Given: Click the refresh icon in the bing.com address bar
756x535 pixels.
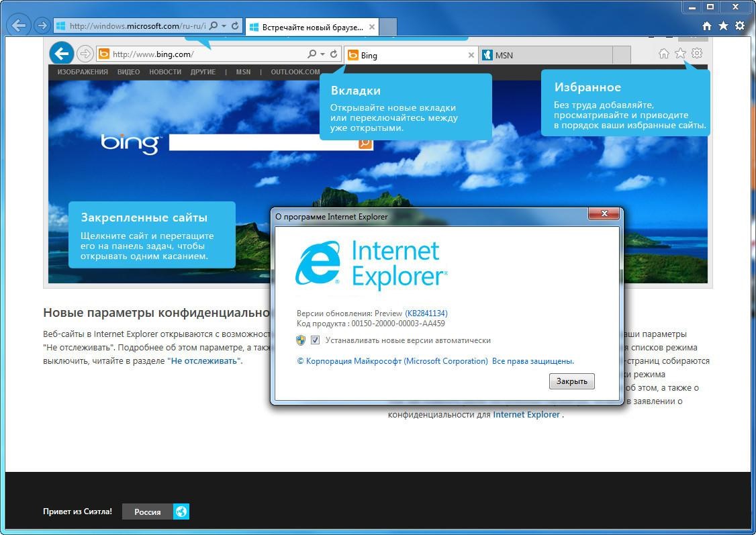Looking at the screenshot, I should pos(334,54).
